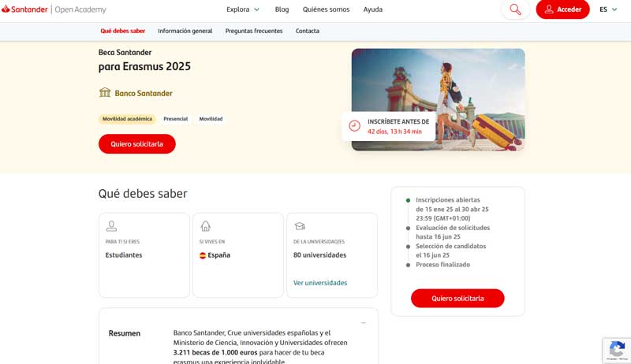Click the Santander Open Academy logo
Image resolution: width=631 pixels, height=364 pixels.
(54, 9)
